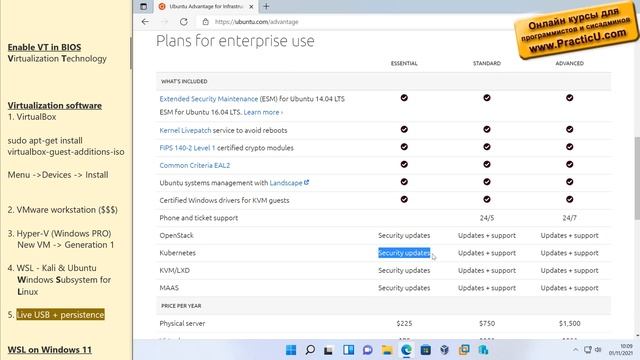Image resolution: width=640 pixels, height=360 pixels.
Task: Click Standard Updates + support for OpenStack
Action: click(487, 236)
